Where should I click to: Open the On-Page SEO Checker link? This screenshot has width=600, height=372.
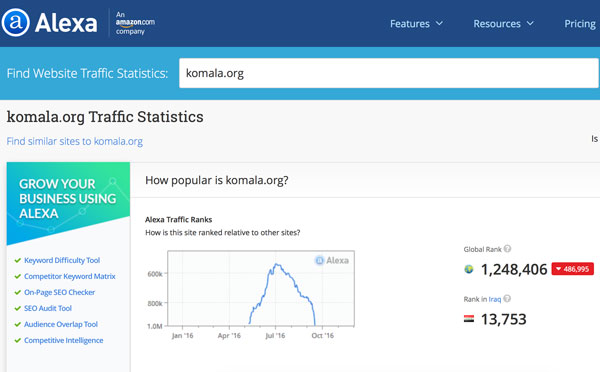[x=59, y=292]
